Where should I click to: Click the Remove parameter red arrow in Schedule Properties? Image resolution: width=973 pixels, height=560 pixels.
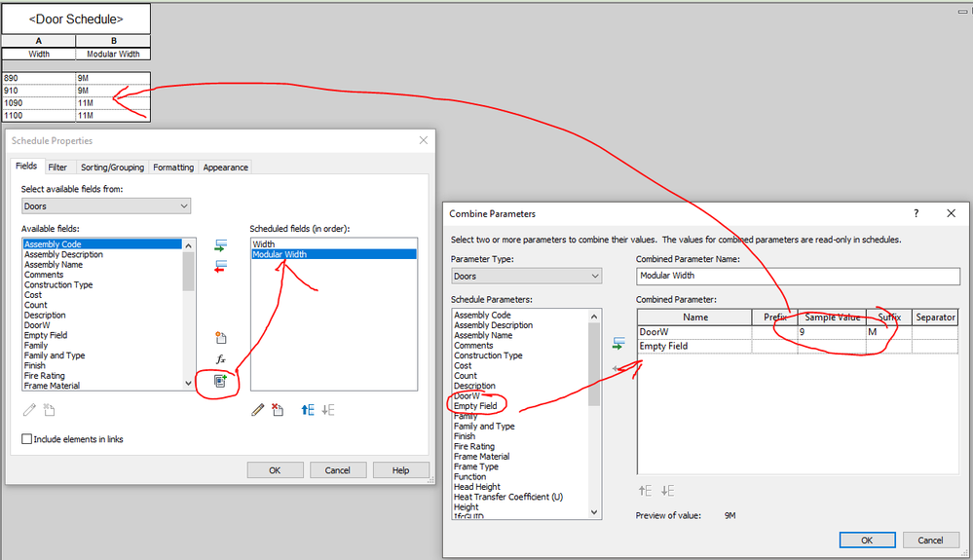pos(220,267)
